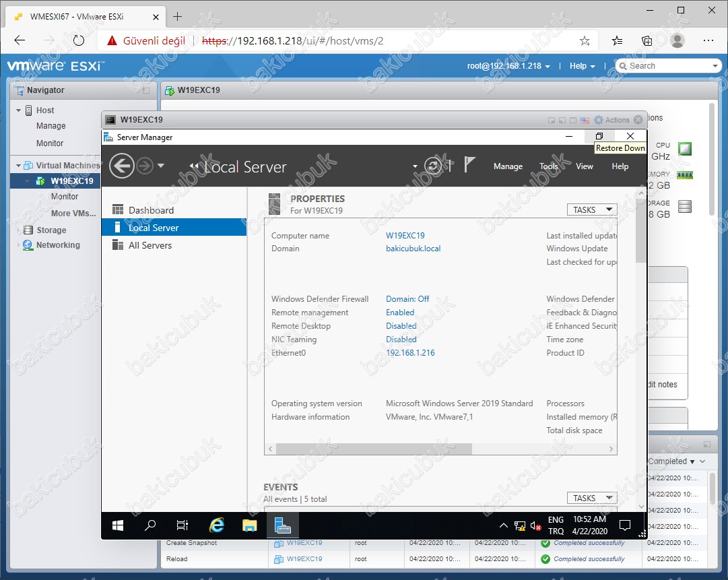The width and height of the screenshot is (728, 580).
Task: Open More VMs... in the navigator
Action: point(73,213)
